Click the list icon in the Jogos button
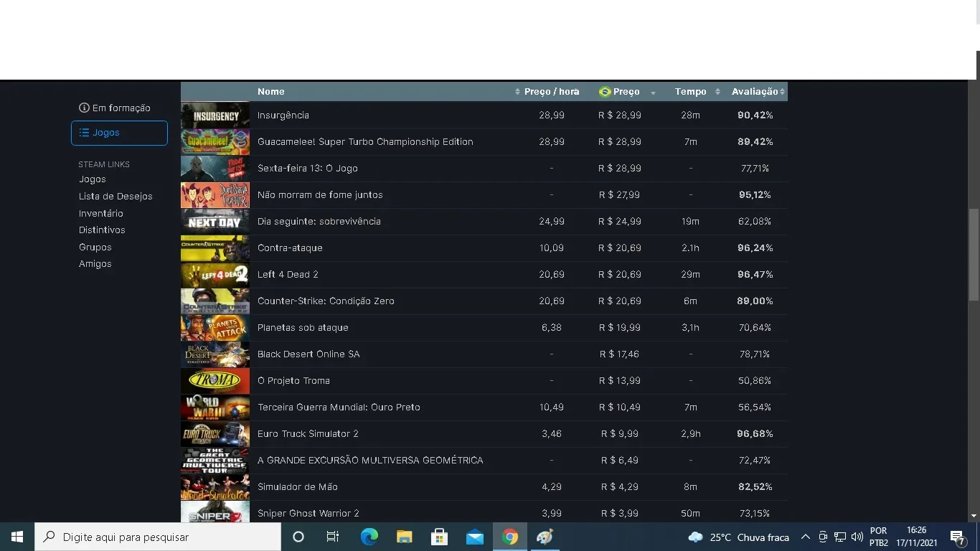Screen dimensions: 980x551 [x=84, y=133]
